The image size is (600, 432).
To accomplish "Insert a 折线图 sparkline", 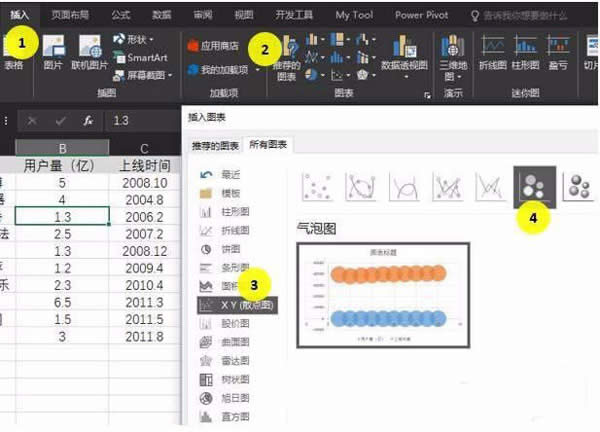I will [x=493, y=54].
